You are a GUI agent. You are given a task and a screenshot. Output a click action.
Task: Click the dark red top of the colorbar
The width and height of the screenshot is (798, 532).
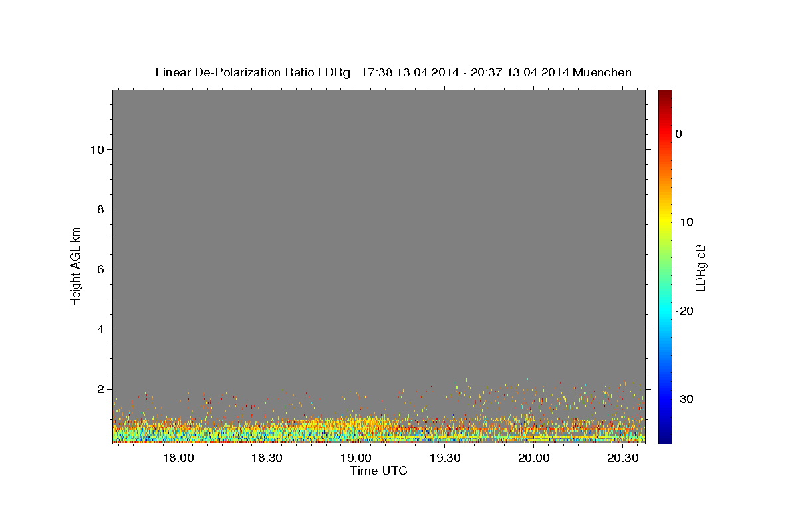click(x=665, y=94)
